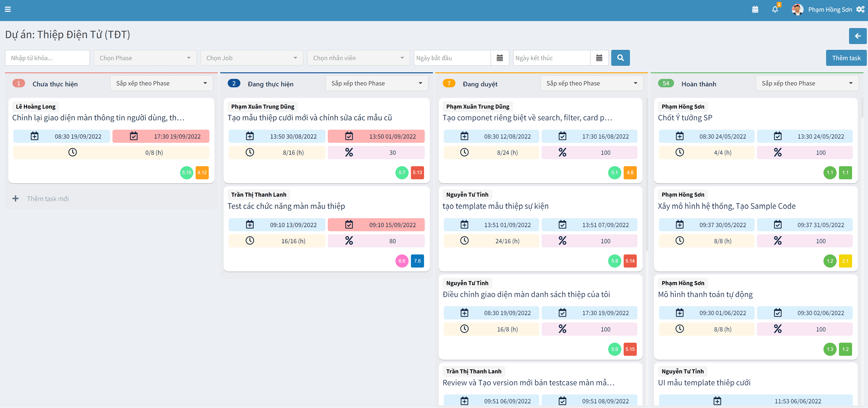Click the settings gears icon beside Phạm Hồng Sơn
The width and height of the screenshot is (868, 408).
pos(860,9)
